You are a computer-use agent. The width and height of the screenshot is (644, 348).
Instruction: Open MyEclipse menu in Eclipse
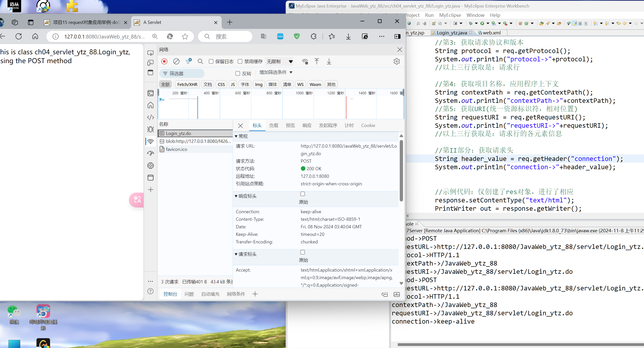click(450, 15)
